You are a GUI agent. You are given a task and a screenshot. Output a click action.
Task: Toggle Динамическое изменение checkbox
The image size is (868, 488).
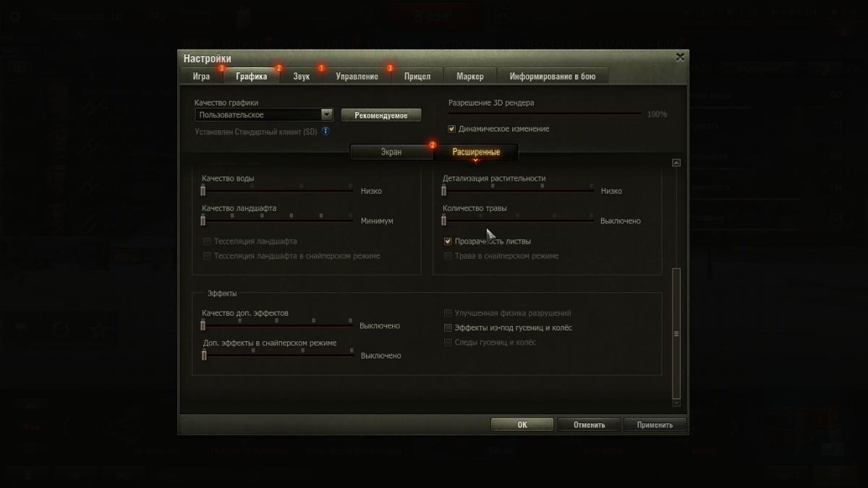click(x=452, y=129)
